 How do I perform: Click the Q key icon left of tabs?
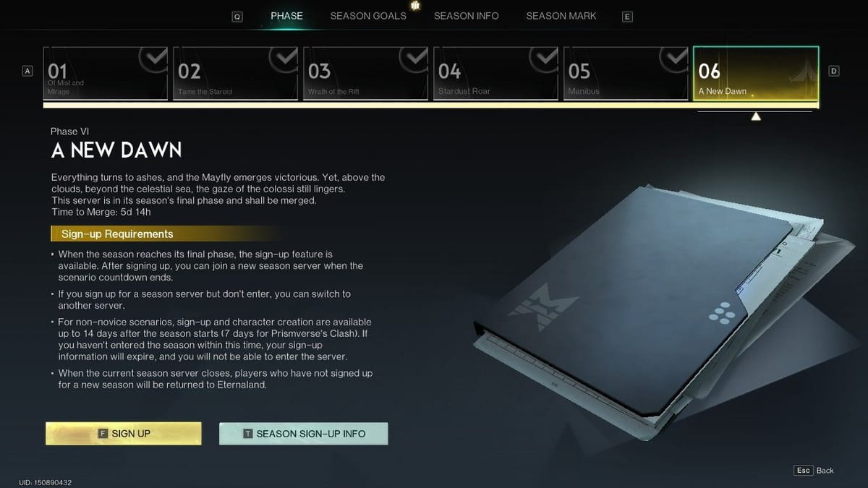(237, 17)
